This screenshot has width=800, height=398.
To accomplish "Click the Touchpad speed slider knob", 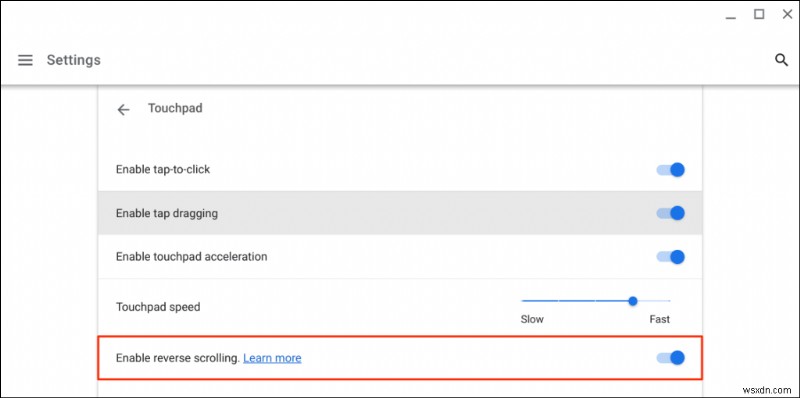I will point(633,301).
